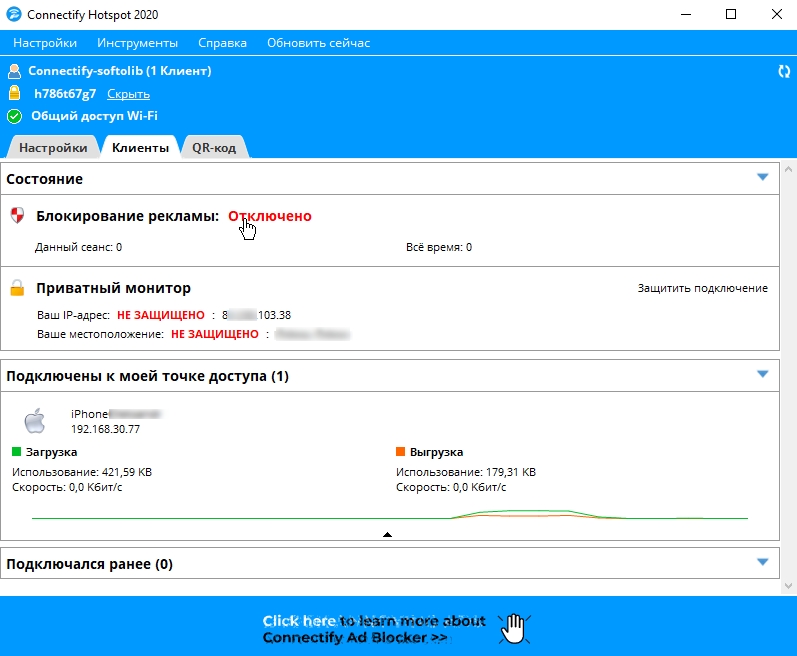Click the Приватный монитор heading
Image resolution: width=797 pixels, height=656 pixels.
(113, 288)
